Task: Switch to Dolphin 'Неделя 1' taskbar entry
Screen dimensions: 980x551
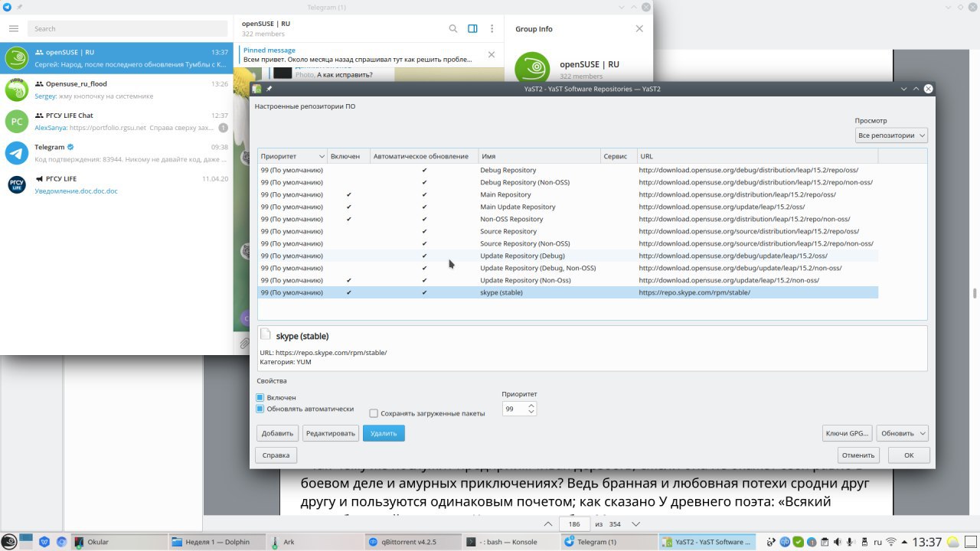Action: 217,542
